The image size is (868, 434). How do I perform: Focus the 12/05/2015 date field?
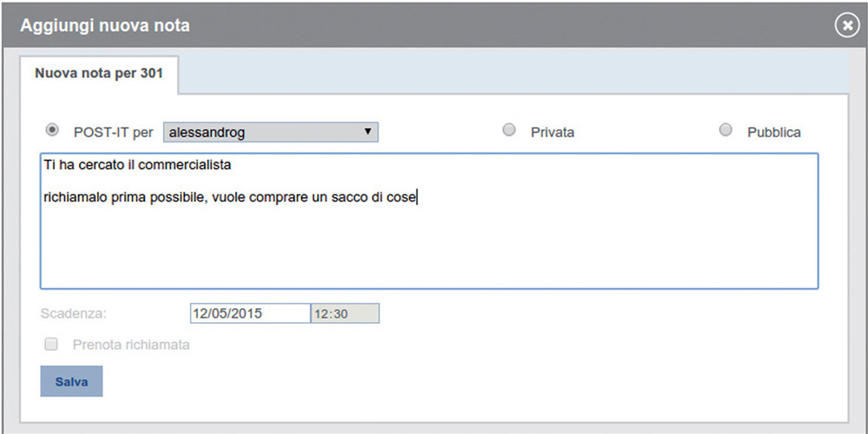249,313
